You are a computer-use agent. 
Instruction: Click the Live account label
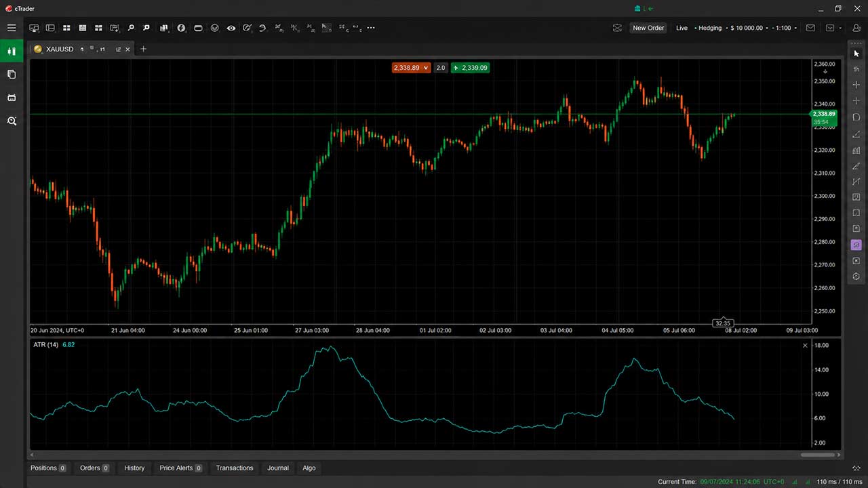[682, 28]
